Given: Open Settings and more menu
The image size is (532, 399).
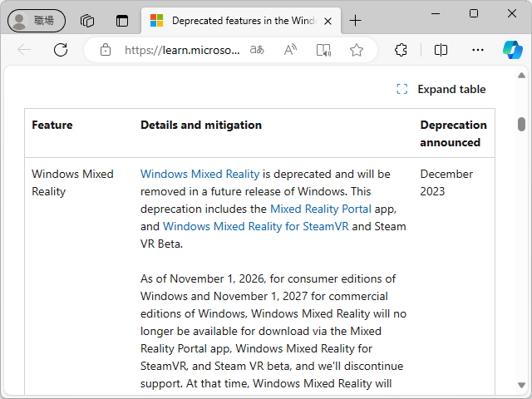Looking at the screenshot, I should click(x=478, y=50).
